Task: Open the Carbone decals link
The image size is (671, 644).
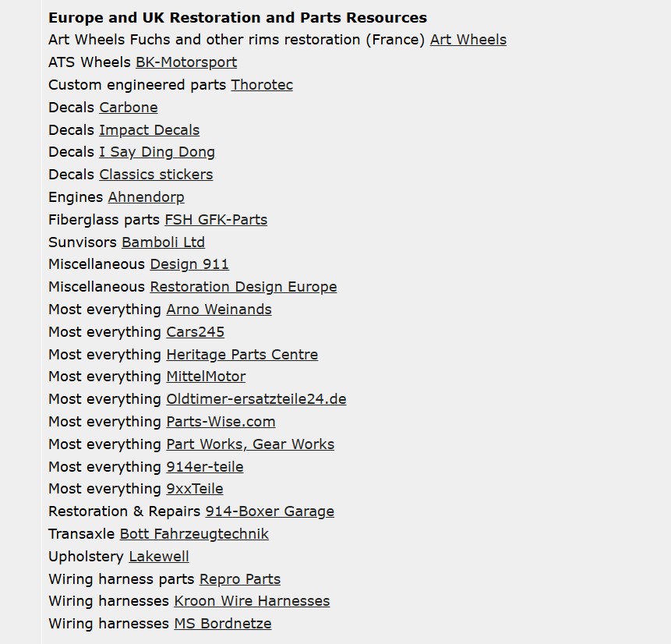Action: click(129, 108)
